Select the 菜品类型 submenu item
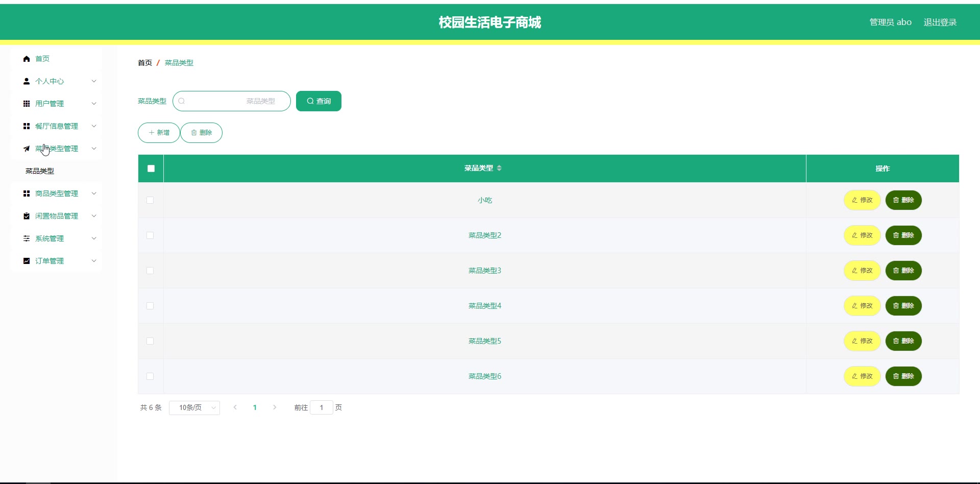 56,171
